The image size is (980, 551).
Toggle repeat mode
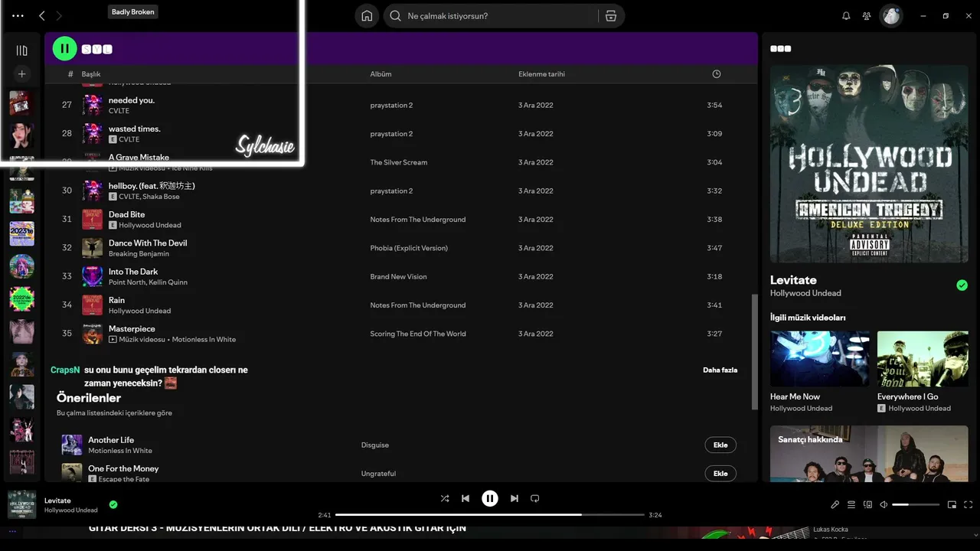(x=535, y=498)
